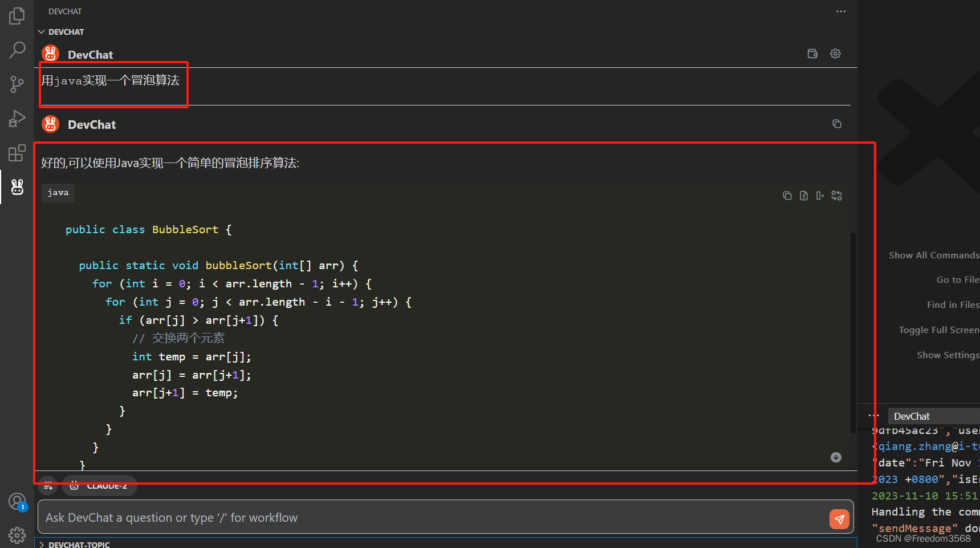This screenshot has width=980, height=548.
Task: Click "Show Settings" hint
Action: point(948,355)
